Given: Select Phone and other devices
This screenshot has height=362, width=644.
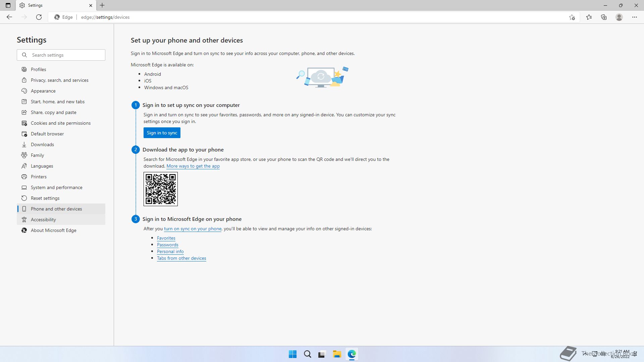Looking at the screenshot, I should (x=61, y=209).
